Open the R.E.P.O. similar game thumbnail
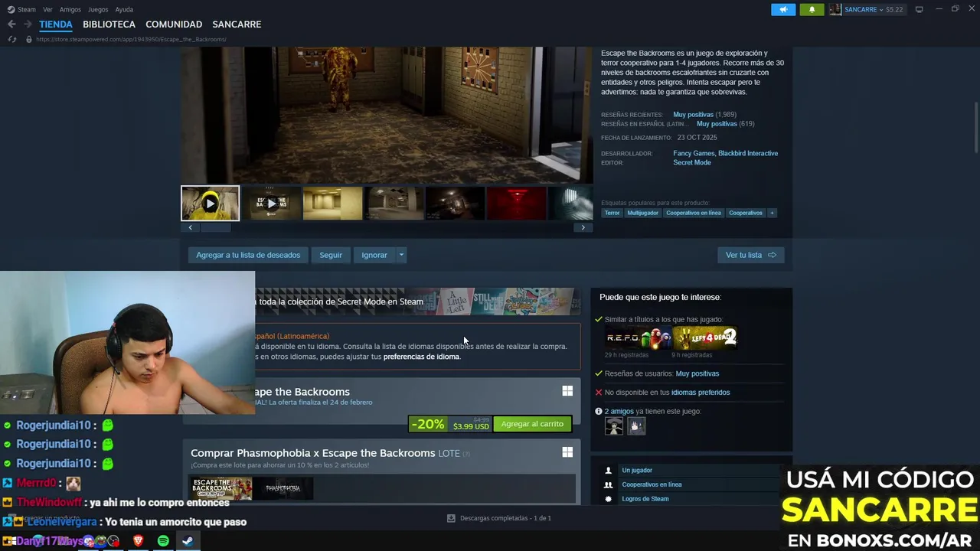Viewport: 980px width, 551px height. point(639,337)
